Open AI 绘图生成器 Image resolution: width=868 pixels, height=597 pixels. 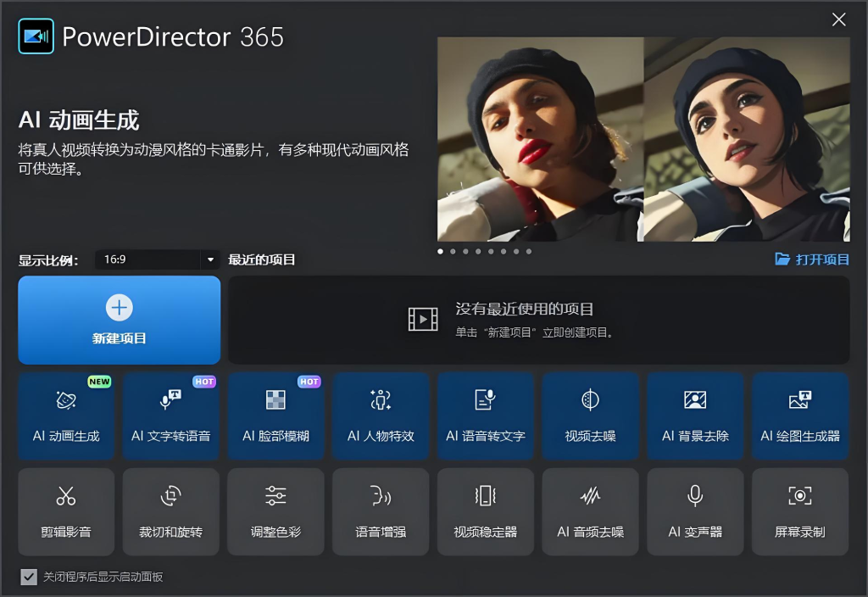pos(800,416)
